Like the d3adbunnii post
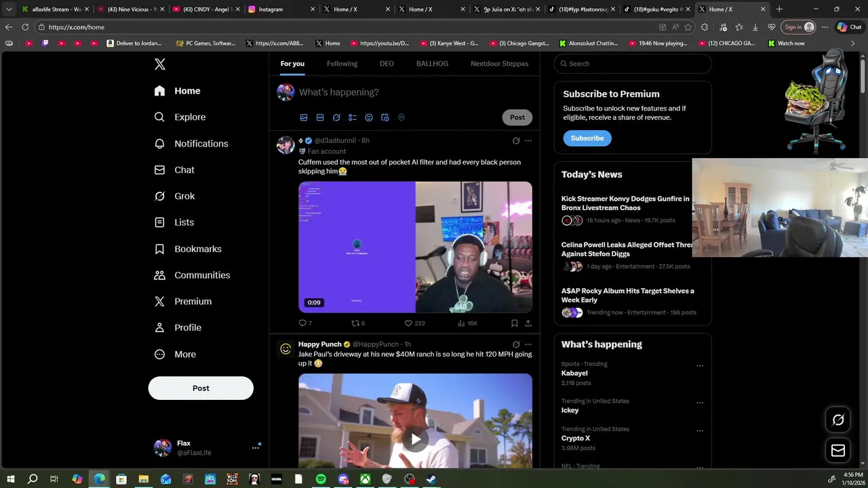Image resolution: width=868 pixels, height=488 pixels. [414, 323]
